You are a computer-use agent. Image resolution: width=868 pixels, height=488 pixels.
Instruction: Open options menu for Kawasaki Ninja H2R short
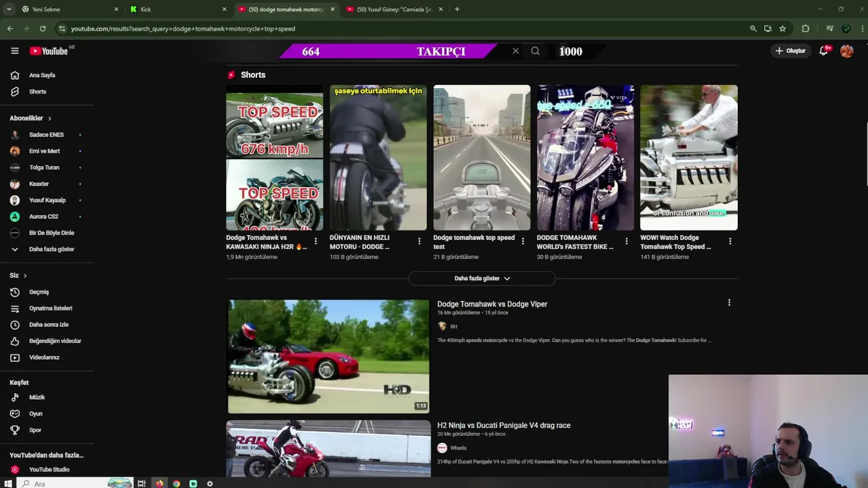point(315,241)
